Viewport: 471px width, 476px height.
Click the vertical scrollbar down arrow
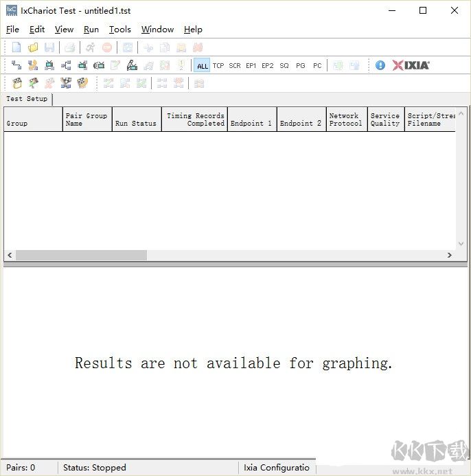(x=461, y=244)
